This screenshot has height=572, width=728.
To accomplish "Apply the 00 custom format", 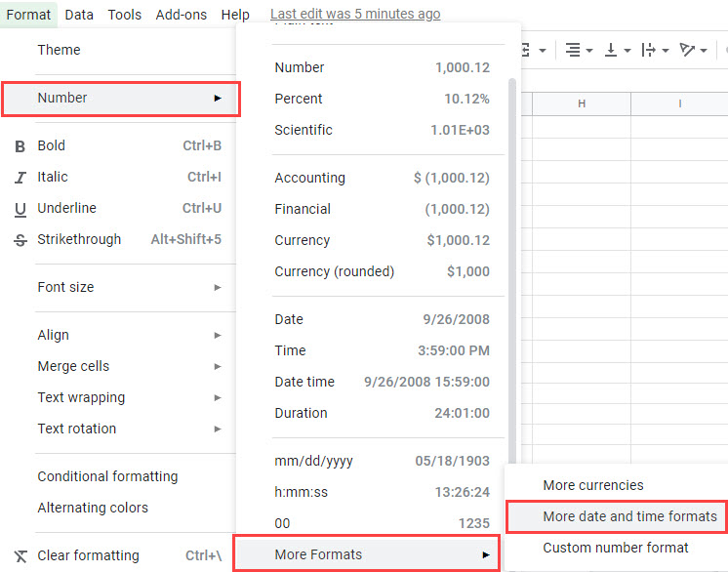I will pos(382,523).
